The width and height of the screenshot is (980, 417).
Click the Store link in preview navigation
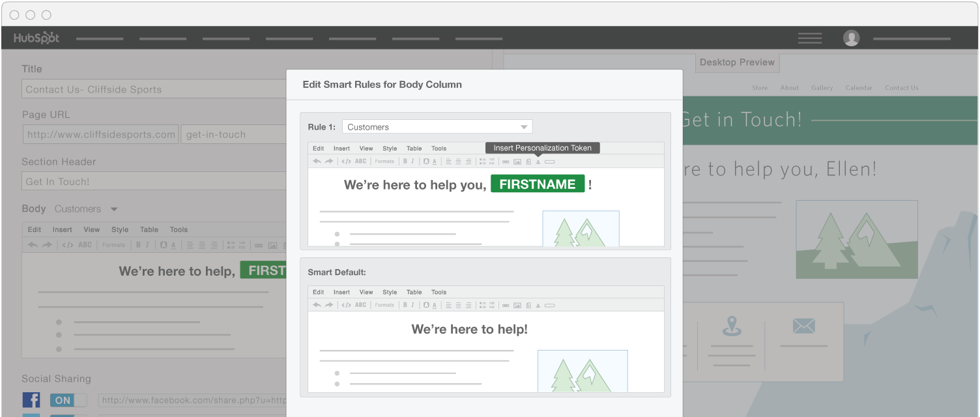(760, 87)
